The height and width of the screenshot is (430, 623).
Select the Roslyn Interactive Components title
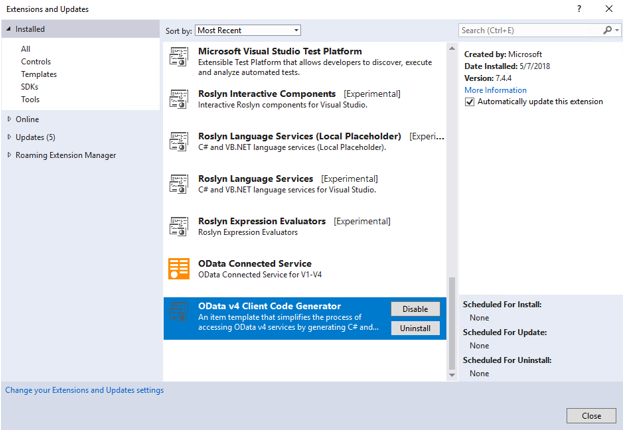(267, 94)
